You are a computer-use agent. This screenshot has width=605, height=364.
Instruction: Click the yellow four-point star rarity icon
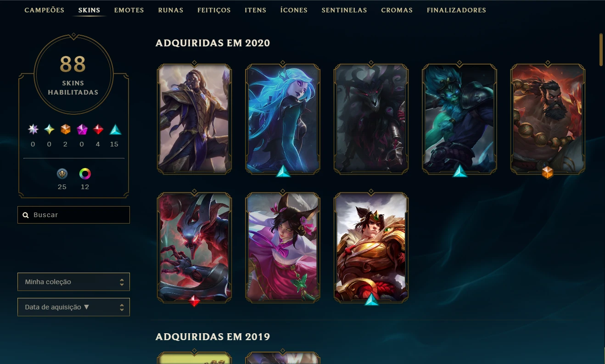(49, 130)
